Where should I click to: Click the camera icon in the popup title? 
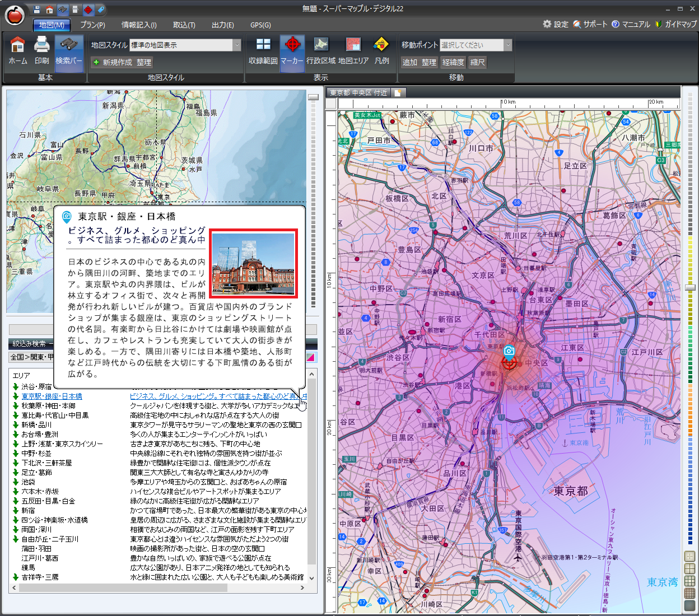click(x=67, y=217)
